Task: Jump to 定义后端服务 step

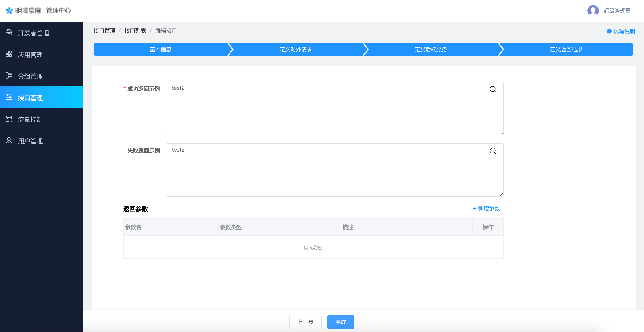Action: coord(430,49)
